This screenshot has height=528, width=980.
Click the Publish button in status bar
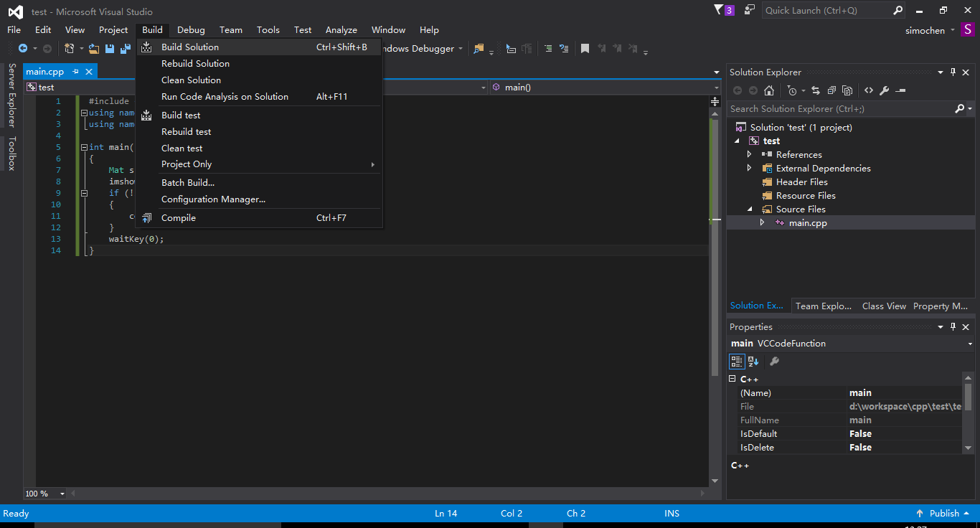(x=944, y=514)
